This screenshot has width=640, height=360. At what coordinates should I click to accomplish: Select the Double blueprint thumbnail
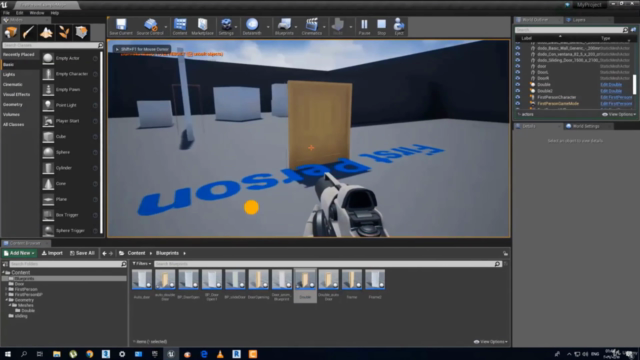305,285
